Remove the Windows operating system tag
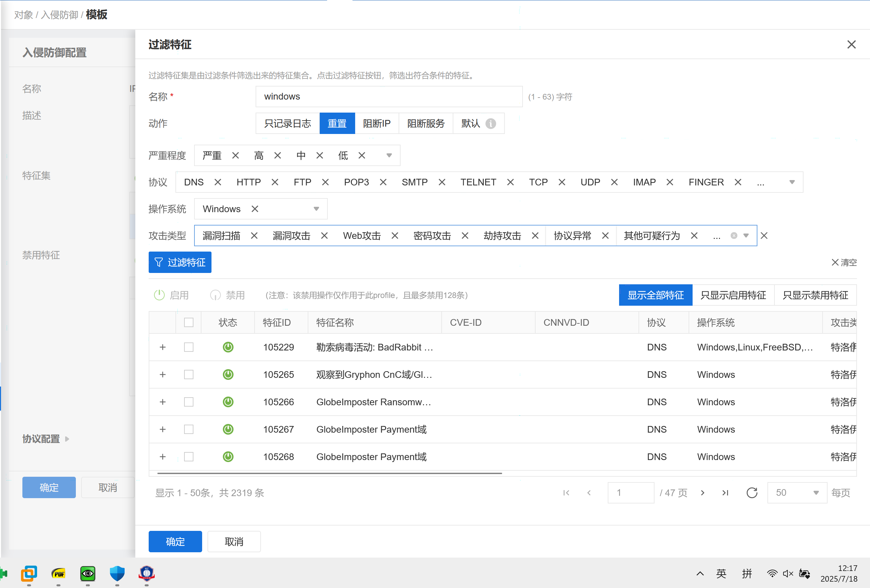 click(255, 209)
